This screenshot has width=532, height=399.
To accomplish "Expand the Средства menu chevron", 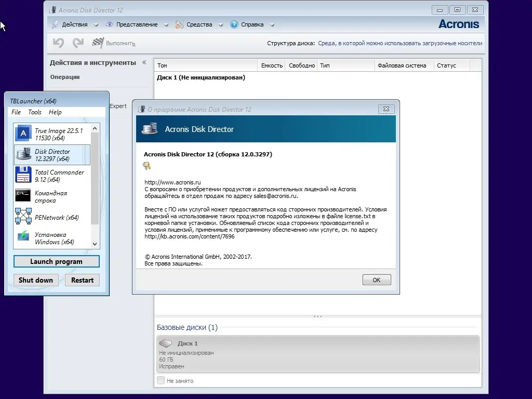I will tap(221, 24).
